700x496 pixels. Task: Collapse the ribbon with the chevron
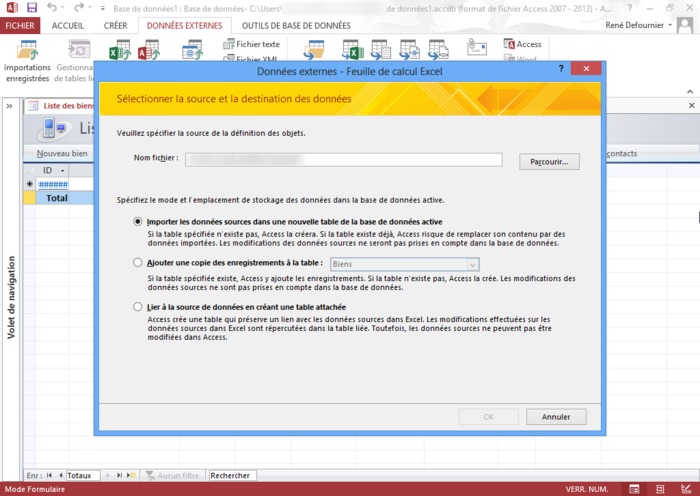coord(690,92)
